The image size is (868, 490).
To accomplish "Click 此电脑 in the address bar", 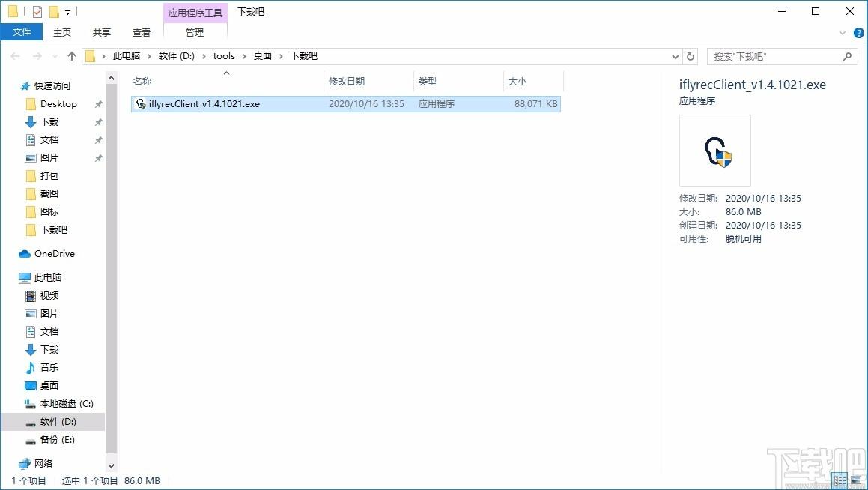I will click(x=127, y=56).
